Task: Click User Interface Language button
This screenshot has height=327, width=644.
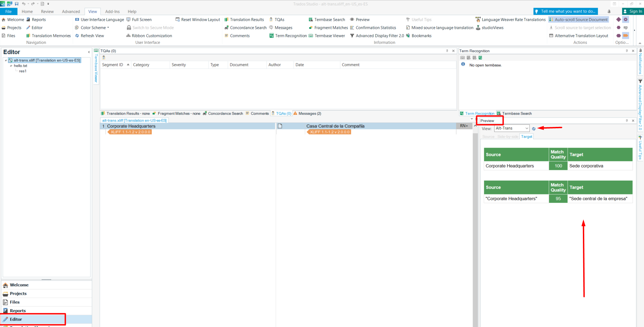Action: tap(99, 19)
